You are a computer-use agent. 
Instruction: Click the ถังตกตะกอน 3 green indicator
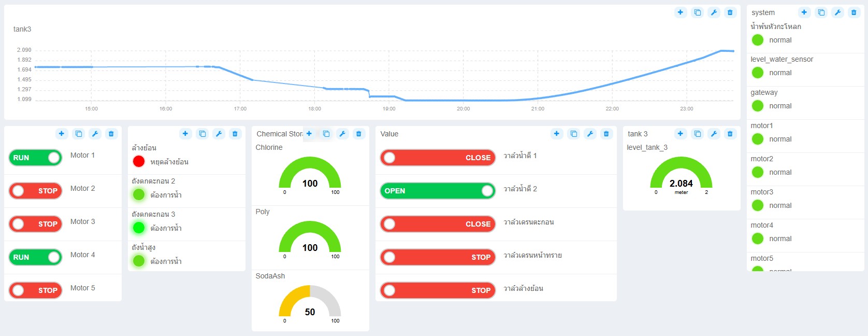139,228
